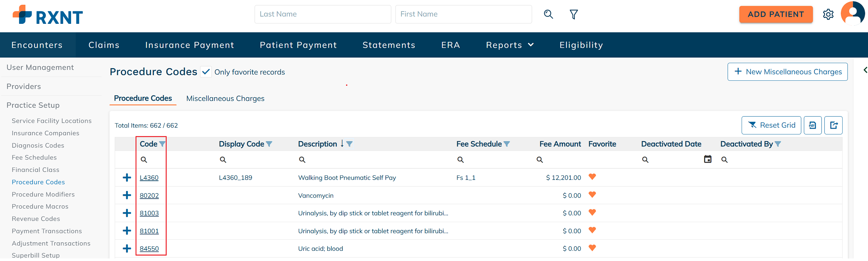The image size is (868, 261).
Task: Click the Reset Grid button
Action: pos(771,125)
